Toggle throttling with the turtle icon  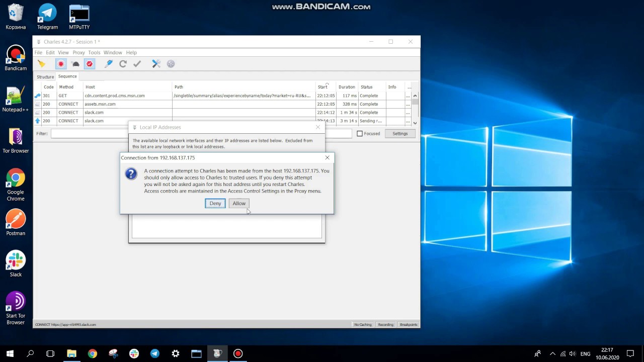click(75, 64)
